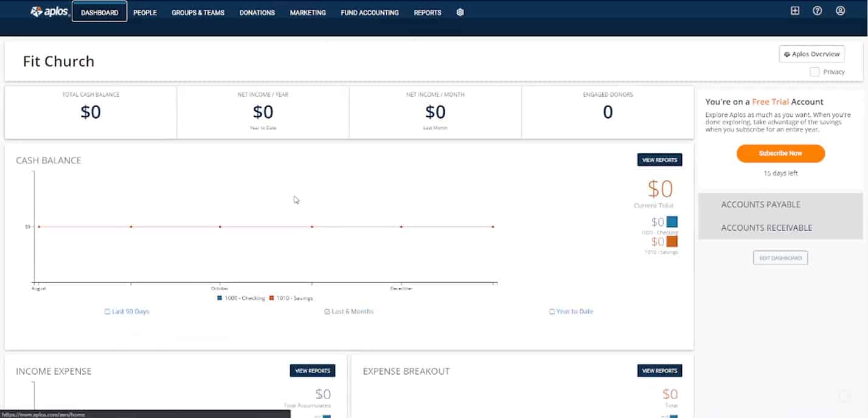Click the Aplos logo

coord(47,10)
